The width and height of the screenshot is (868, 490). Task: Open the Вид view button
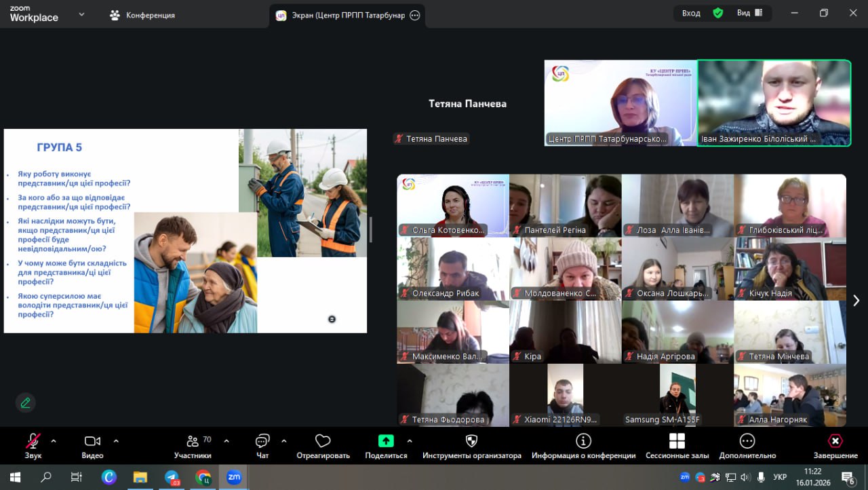point(750,13)
